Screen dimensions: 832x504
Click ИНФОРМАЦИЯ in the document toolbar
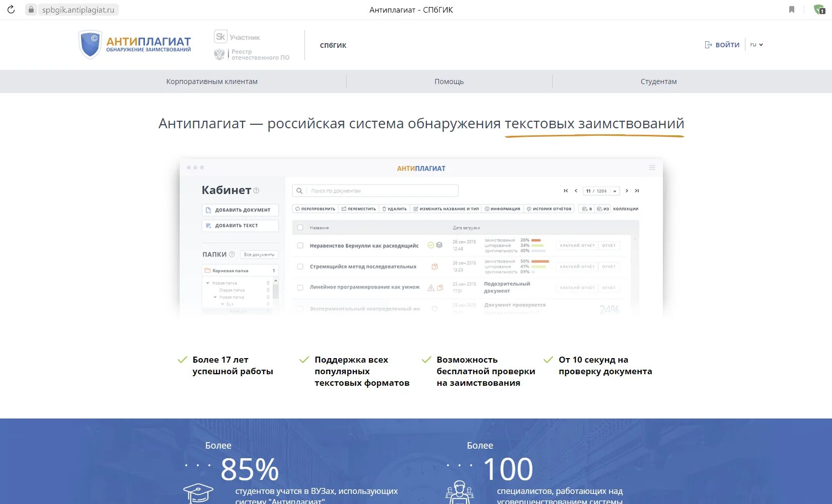point(502,209)
